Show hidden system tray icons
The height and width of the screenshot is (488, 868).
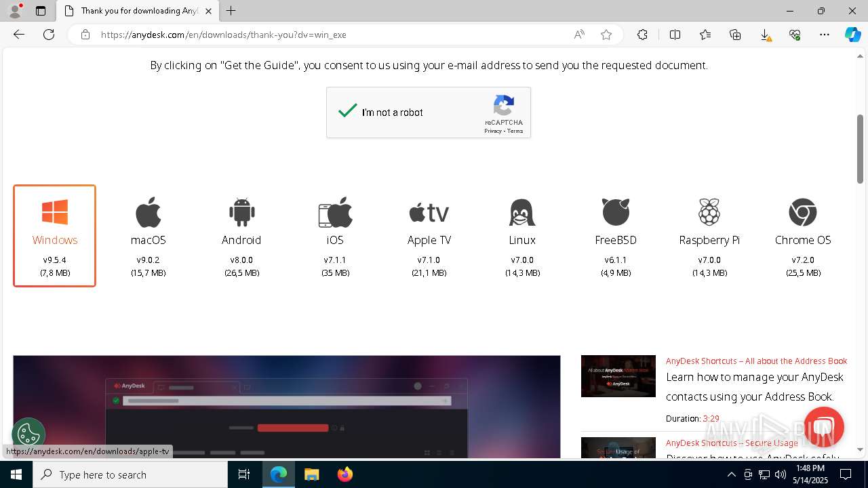click(731, 474)
